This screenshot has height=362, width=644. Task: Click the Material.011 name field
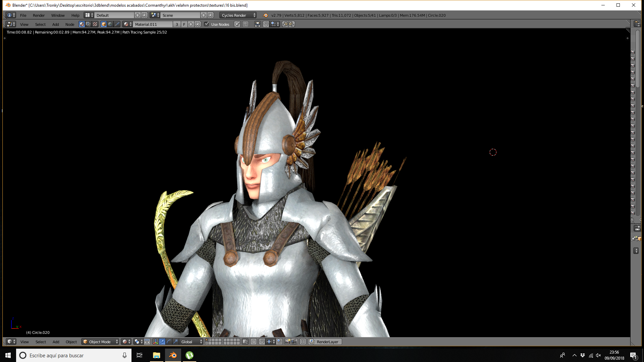[x=153, y=24]
